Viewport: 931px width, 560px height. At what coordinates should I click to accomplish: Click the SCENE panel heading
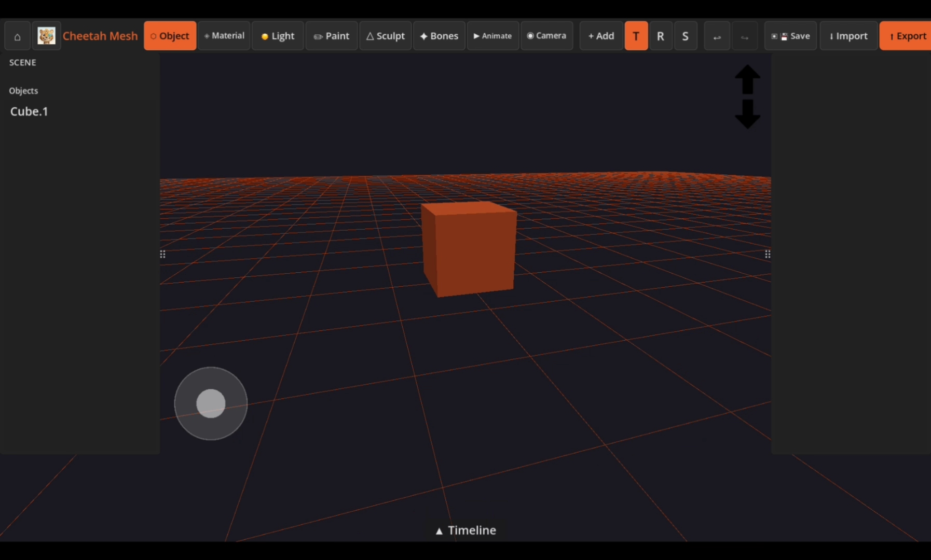[23, 62]
